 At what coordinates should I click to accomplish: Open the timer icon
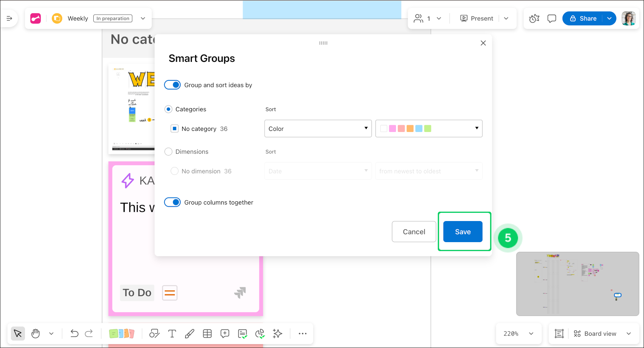click(534, 19)
